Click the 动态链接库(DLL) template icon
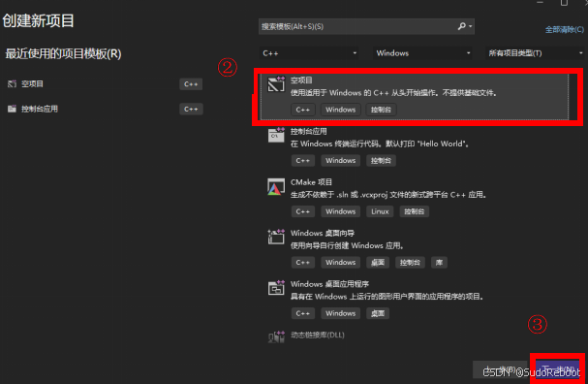The image size is (588, 384). coord(276,336)
